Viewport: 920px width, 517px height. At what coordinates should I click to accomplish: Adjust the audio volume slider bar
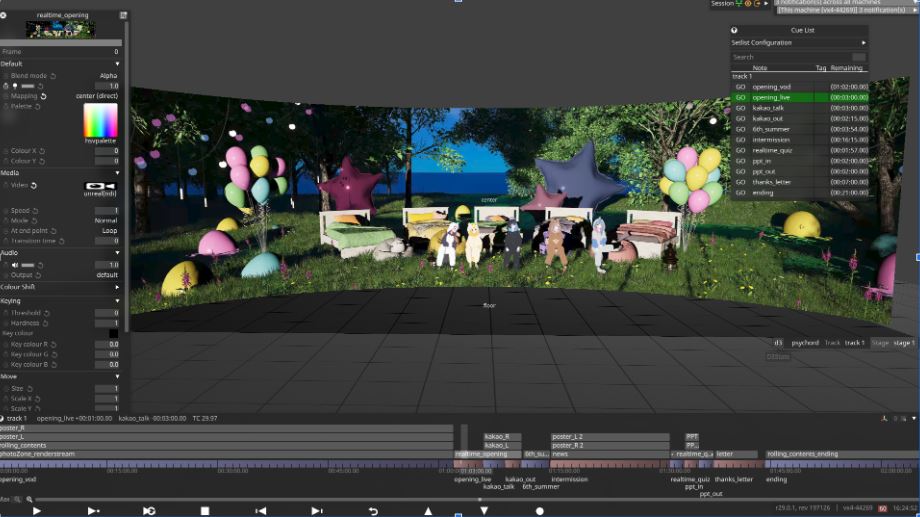click(28, 265)
